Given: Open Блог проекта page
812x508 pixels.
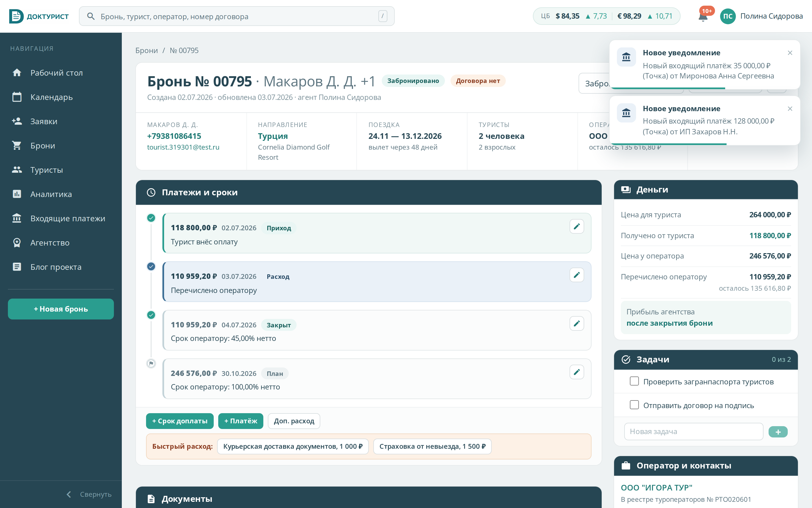Looking at the screenshot, I should tap(61, 267).
